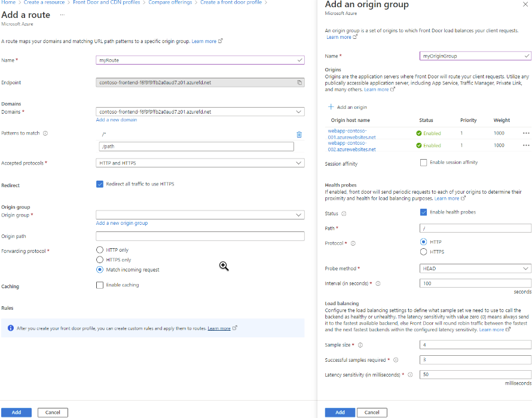Image resolution: width=532 pixels, height=418 pixels.
Task: Click Cancel in the origin group panel
Action: (372, 413)
